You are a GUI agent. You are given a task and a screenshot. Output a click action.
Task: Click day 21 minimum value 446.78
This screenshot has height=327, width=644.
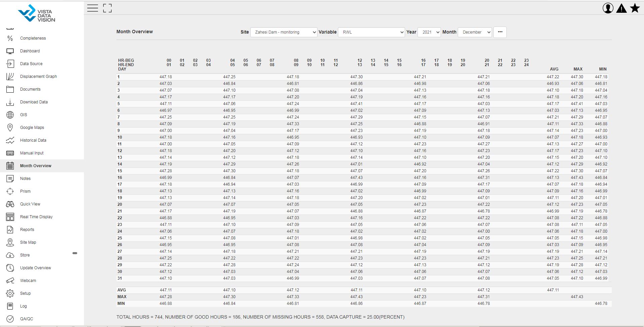601,211
